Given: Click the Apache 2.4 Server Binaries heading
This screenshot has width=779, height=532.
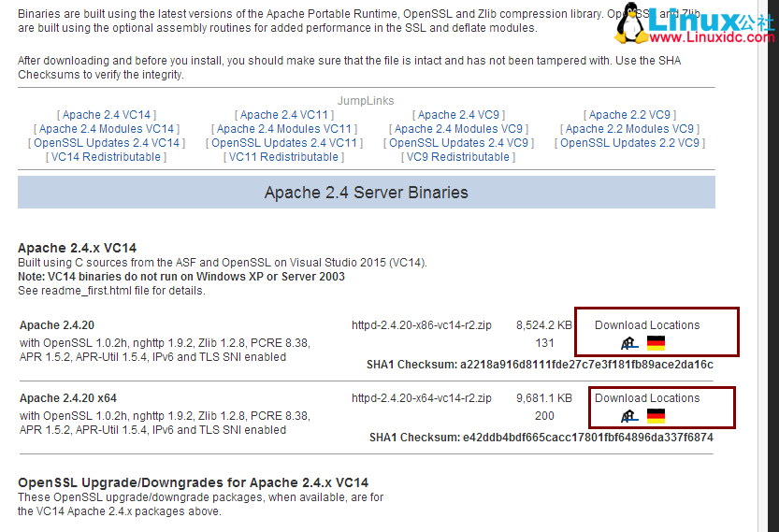Looking at the screenshot, I should [x=367, y=193].
